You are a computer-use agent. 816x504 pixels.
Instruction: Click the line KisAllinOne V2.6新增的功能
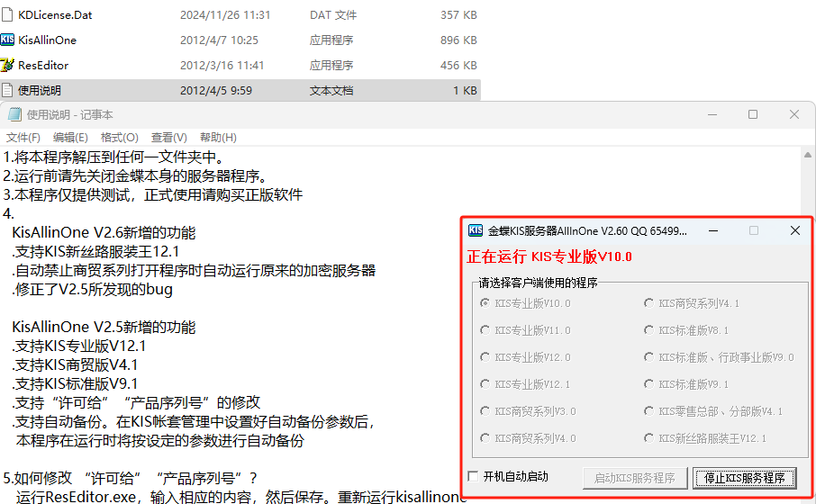pos(104,232)
